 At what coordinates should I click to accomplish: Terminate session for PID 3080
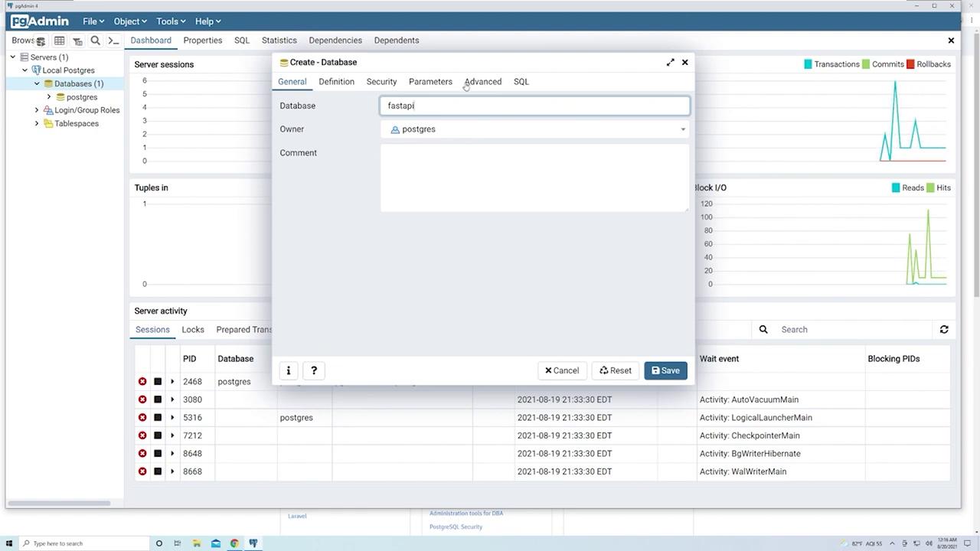(x=142, y=399)
